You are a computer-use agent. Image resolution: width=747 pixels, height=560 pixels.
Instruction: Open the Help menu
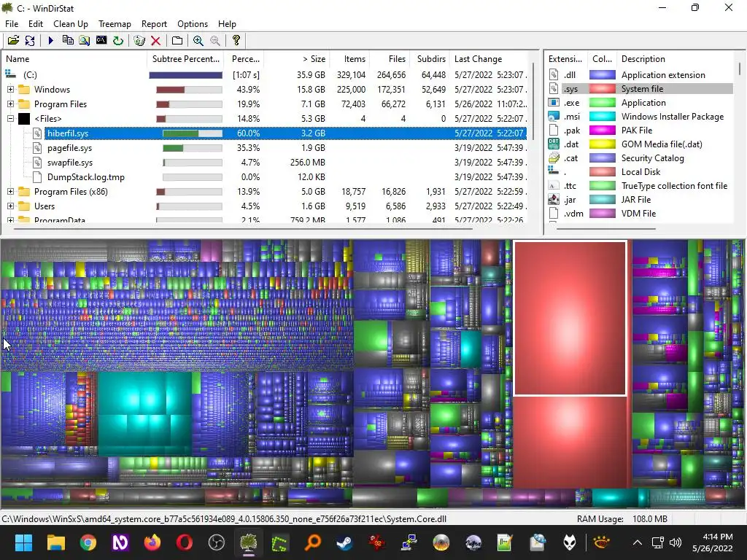(227, 24)
